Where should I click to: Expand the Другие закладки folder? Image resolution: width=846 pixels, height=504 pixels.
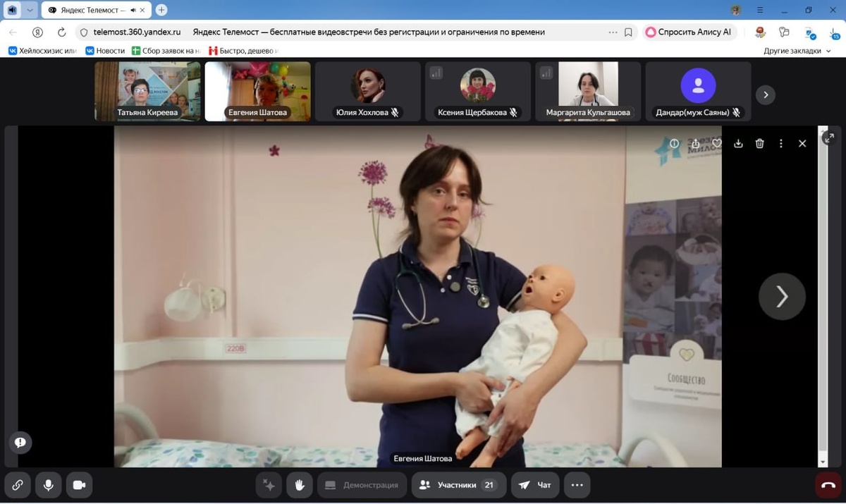797,51
